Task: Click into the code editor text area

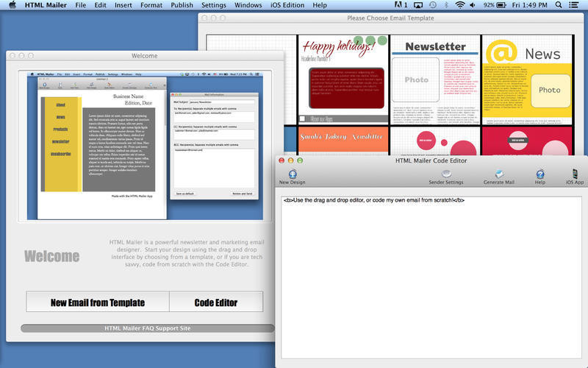Action: click(x=431, y=277)
